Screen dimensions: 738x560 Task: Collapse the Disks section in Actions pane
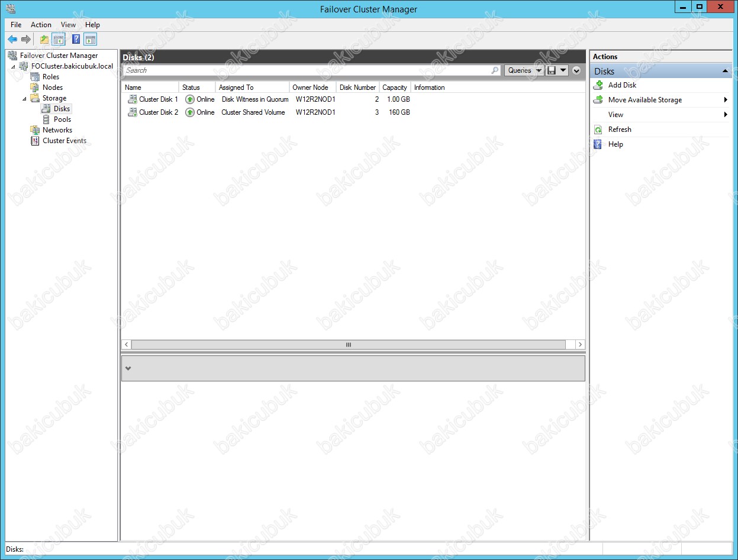[725, 72]
